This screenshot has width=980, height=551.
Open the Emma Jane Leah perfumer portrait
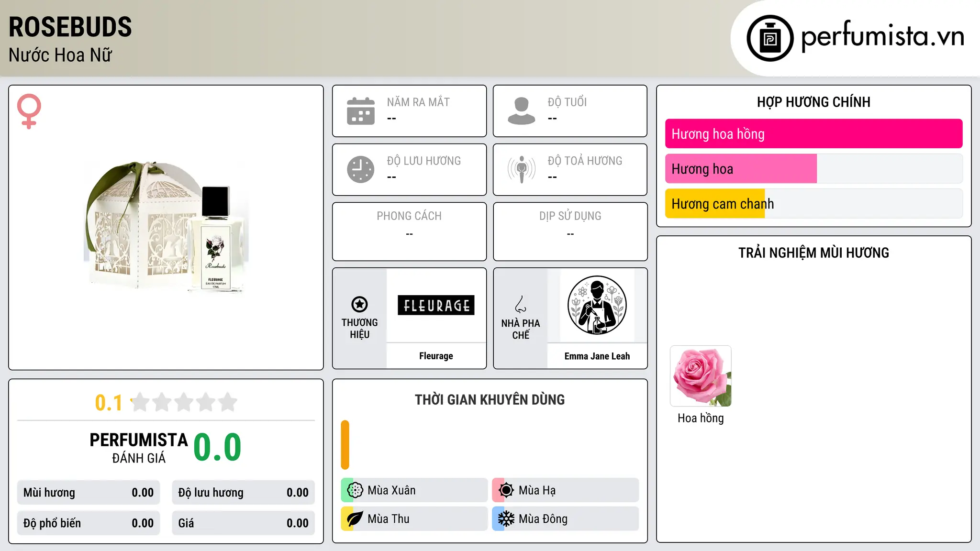point(597,305)
